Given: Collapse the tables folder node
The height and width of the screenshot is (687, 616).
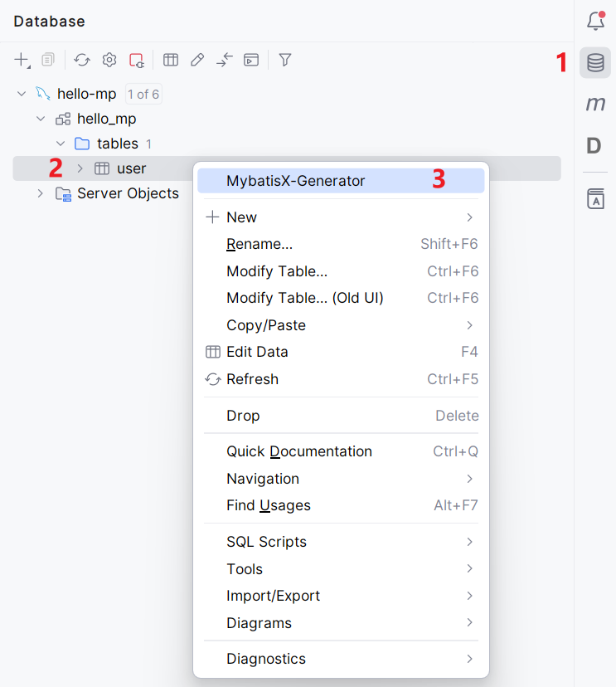Looking at the screenshot, I should 61,144.
